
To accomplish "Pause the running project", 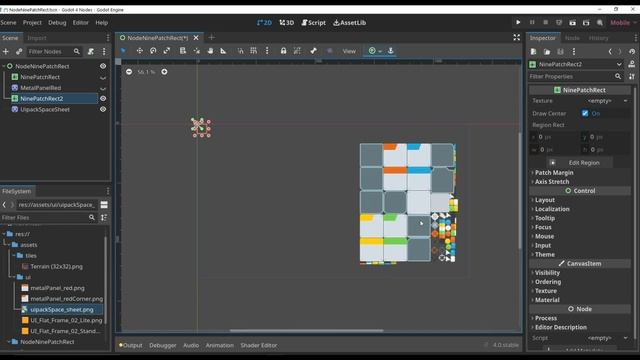I will [x=532, y=22].
